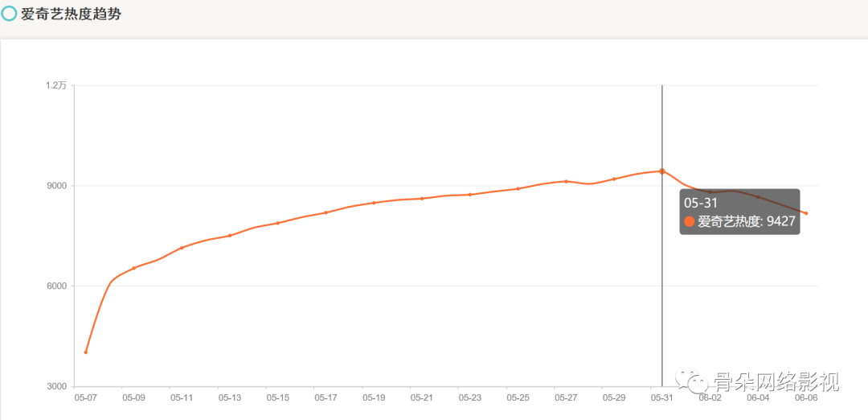The width and height of the screenshot is (868, 420).
Task: Click the 爱奇艺热度: 9427 tooltip text
Action: pyautogui.click(x=746, y=221)
